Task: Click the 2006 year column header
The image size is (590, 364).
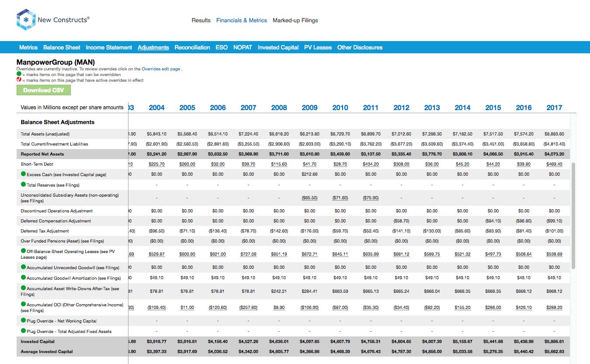Action: 218,107
